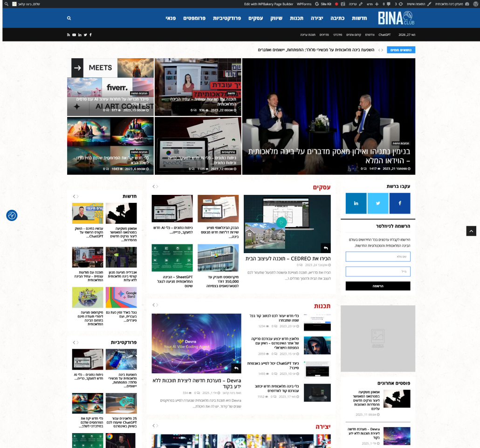Click the נושאים חמים blue tag
The image size is (480, 448).
tap(401, 50)
